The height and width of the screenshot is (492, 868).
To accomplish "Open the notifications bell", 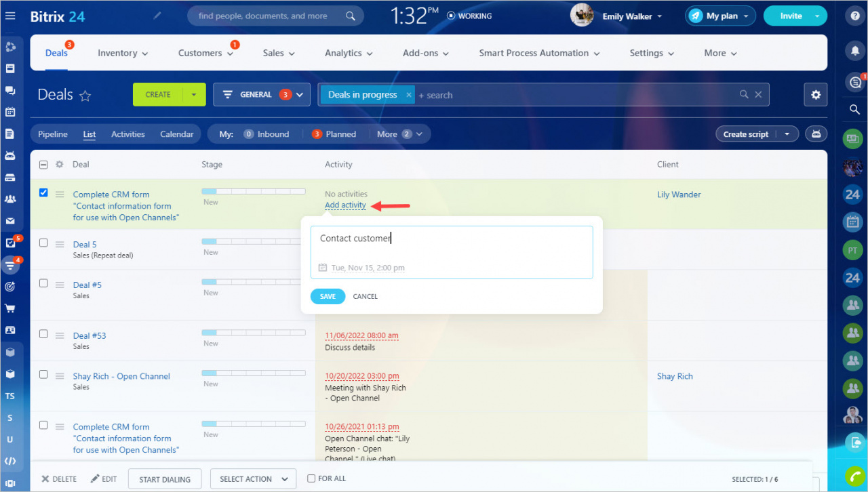I will pos(856,49).
